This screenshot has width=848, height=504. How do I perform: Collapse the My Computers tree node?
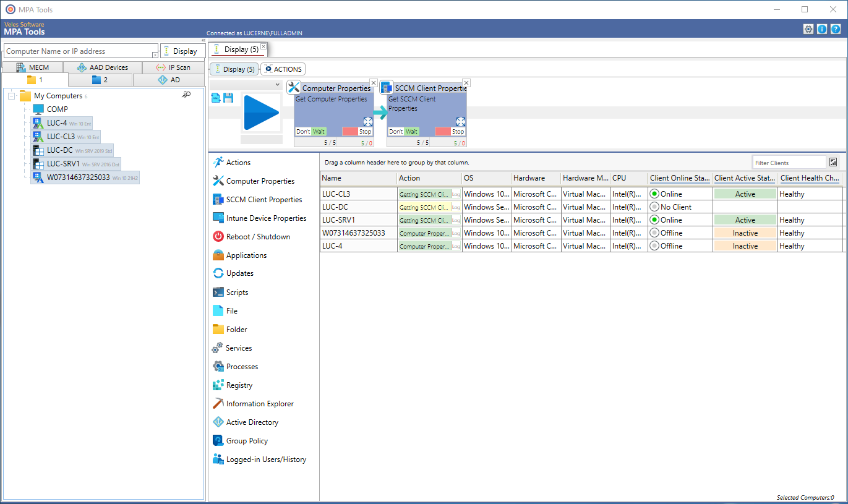pos(11,95)
